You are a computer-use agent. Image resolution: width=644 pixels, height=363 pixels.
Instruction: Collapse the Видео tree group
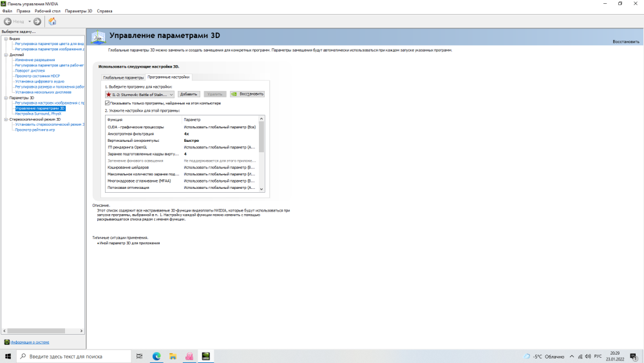(x=6, y=39)
